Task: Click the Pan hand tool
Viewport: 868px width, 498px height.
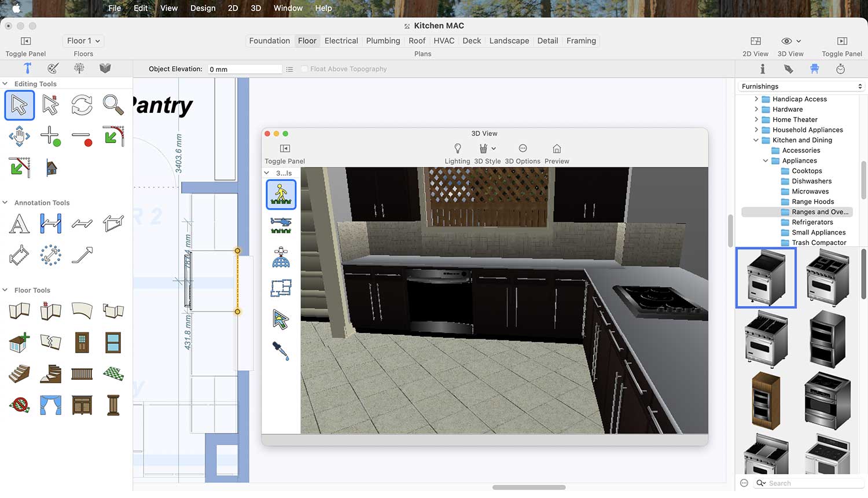Action: [19, 137]
